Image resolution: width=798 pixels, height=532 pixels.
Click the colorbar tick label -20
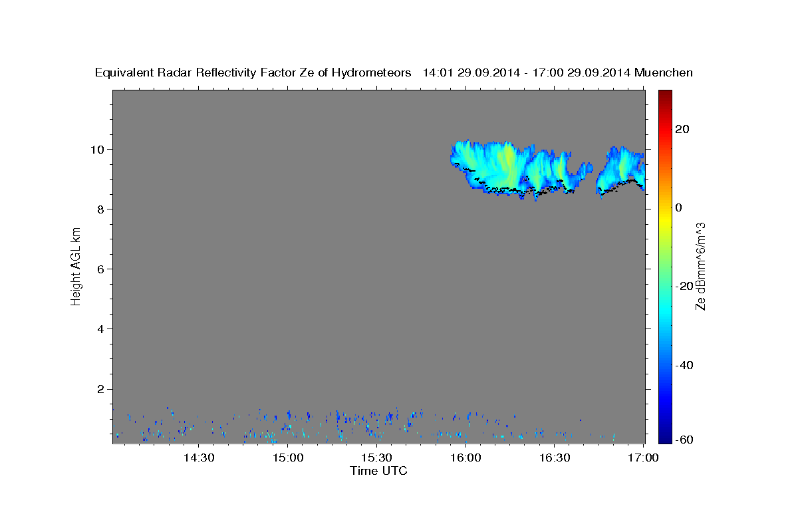pyautogui.click(x=685, y=286)
